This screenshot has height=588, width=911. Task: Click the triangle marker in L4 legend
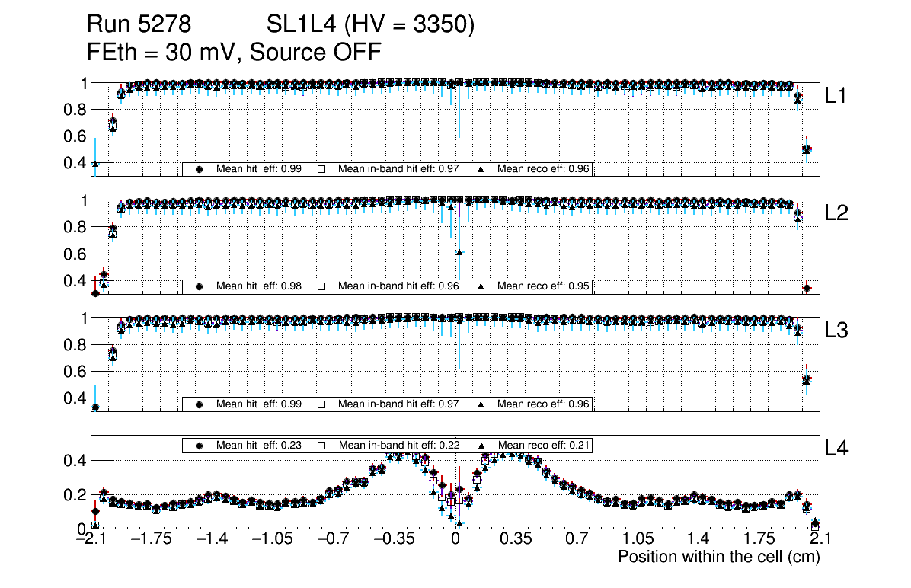pos(481,445)
